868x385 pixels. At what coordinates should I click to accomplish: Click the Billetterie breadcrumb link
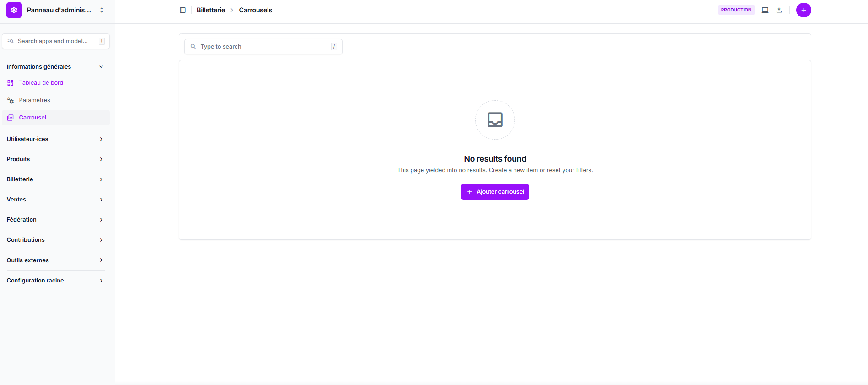click(x=210, y=10)
